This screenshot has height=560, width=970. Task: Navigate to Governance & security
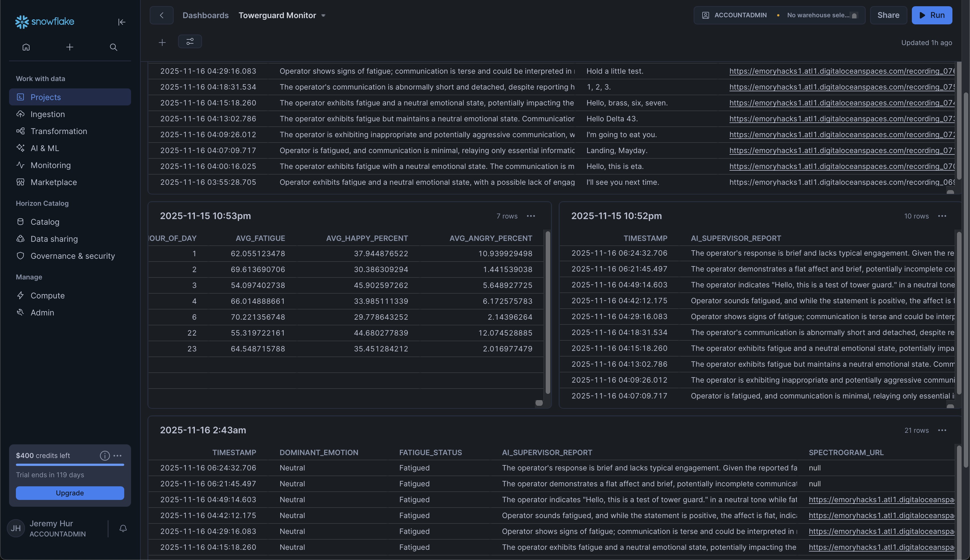click(73, 256)
